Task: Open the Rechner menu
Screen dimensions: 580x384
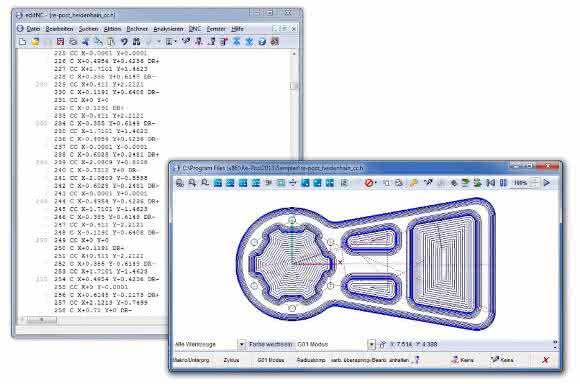Action: (137, 29)
